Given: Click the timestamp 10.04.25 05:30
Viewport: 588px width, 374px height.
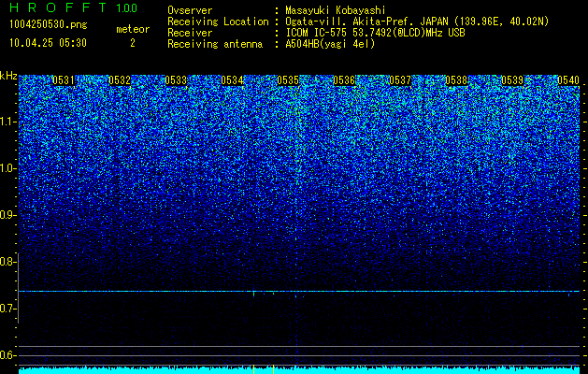Looking at the screenshot, I should [49, 43].
